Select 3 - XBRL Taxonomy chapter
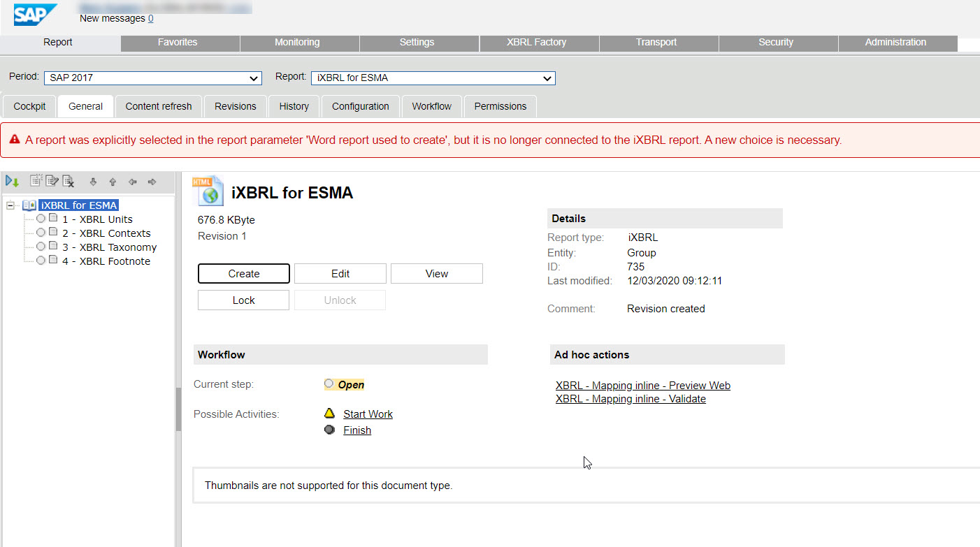980x547 pixels. [110, 247]
